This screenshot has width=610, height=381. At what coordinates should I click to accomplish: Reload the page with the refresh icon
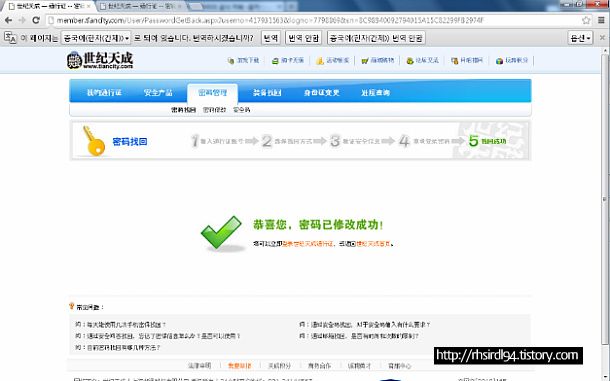pos(36,20)
